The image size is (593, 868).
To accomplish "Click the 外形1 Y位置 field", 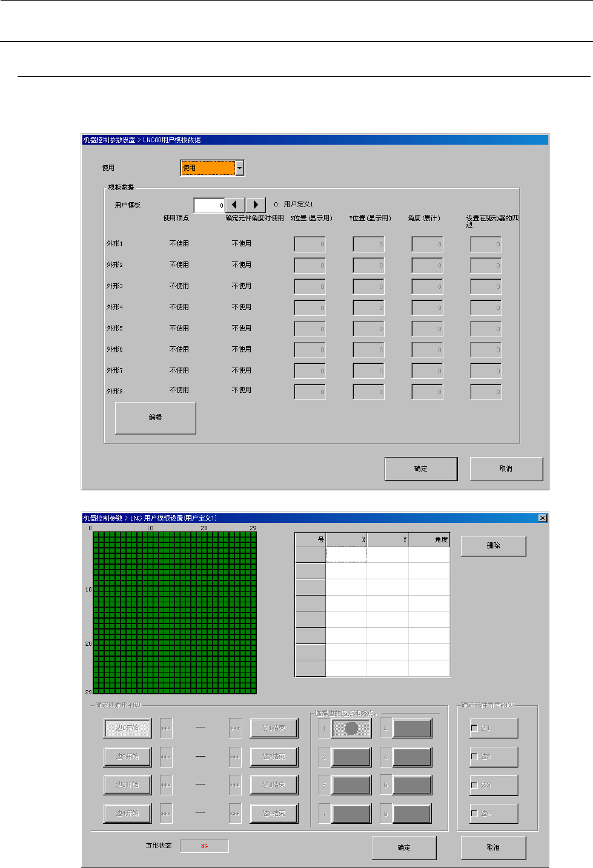I will click(x=369, y=244).
